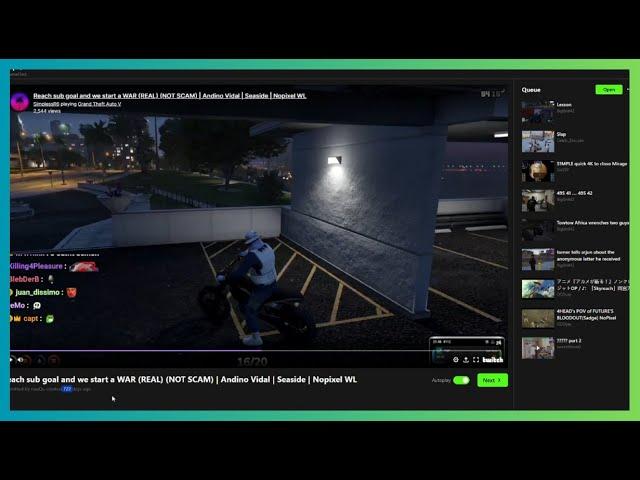Screen dimensions: 640x480
Task: Enter fullscreen with the fullscreen icon
Action: pos(476,360)
